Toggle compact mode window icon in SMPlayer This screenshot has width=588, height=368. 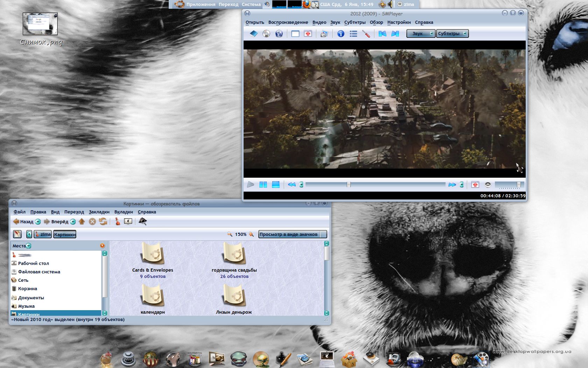point(295,34)
